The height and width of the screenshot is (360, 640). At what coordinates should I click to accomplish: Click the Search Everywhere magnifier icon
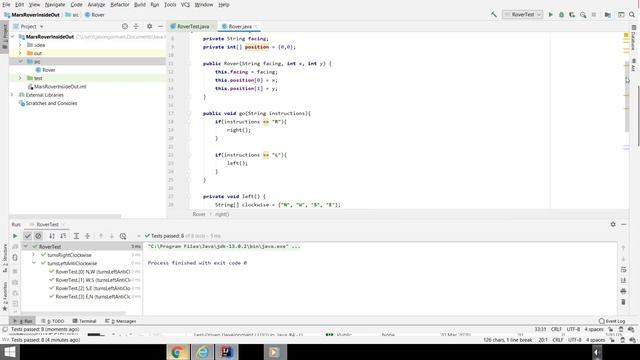(632, 15)
